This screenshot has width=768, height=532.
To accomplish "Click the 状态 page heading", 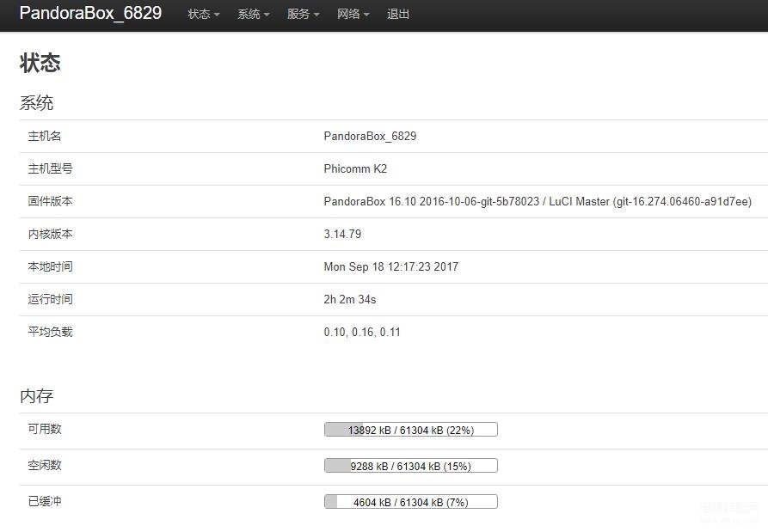I will click(x=40, y=63).
